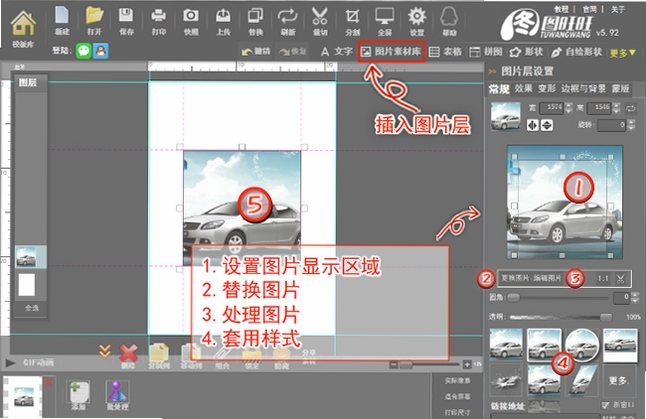The height and width of the screenshot is (419, 646).
Task: Click the 打开 open folder icon
Action: click(94, 16)
